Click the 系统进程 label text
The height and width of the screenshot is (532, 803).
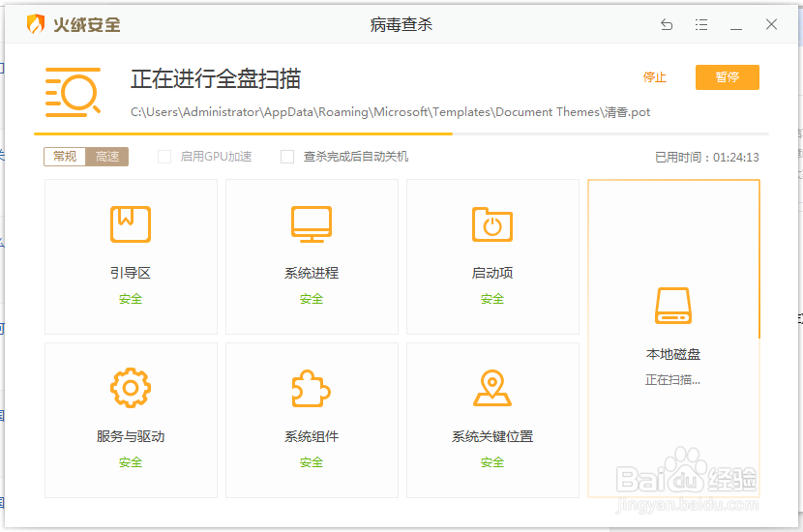point(312,273)
